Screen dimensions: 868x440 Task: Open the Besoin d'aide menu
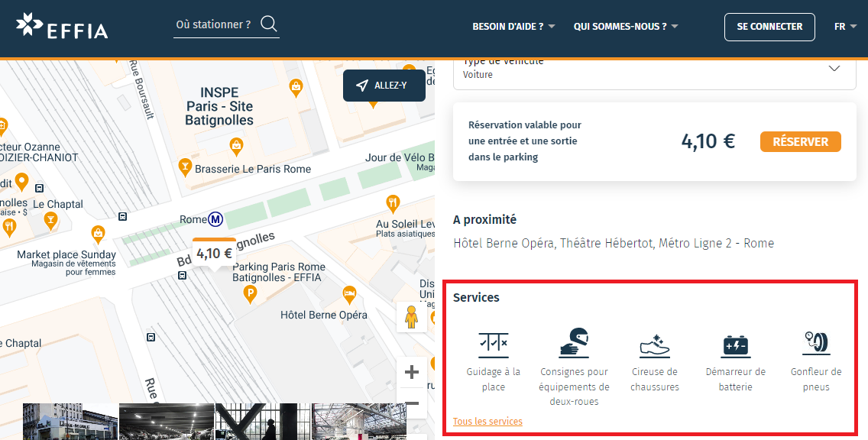(513, 27)
